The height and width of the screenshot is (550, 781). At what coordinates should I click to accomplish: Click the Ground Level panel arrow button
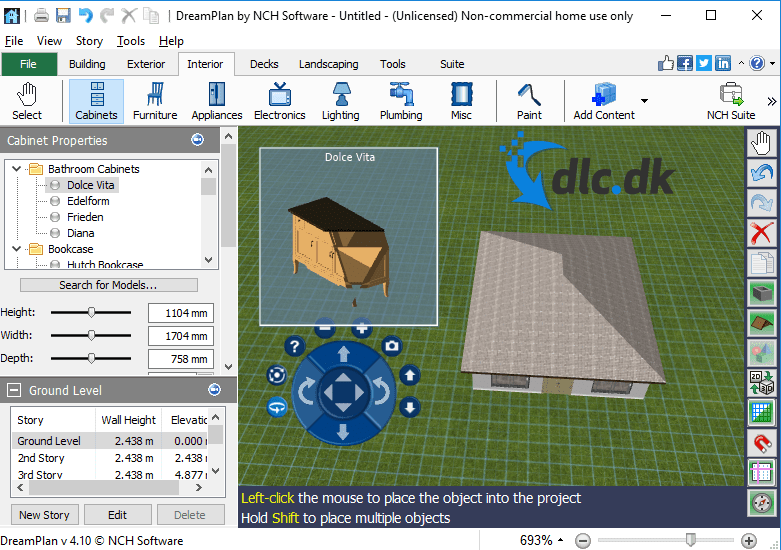coord(214,389)
